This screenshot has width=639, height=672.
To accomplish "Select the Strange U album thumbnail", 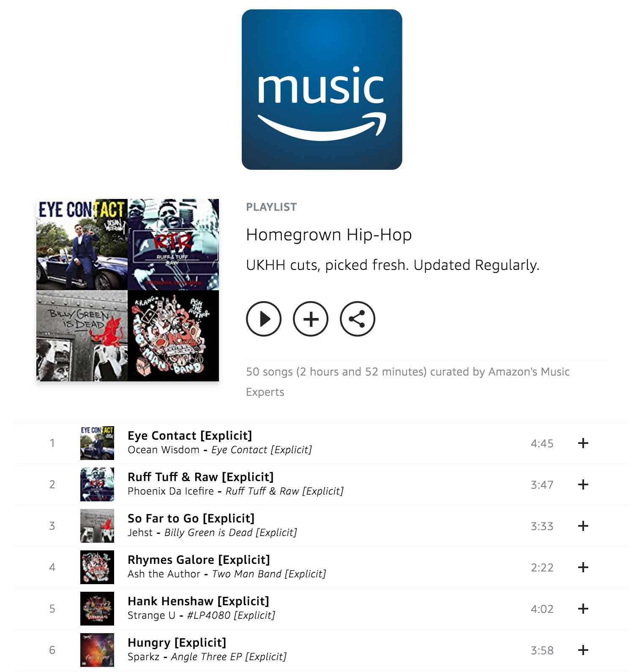I will (x=97, y=609).
